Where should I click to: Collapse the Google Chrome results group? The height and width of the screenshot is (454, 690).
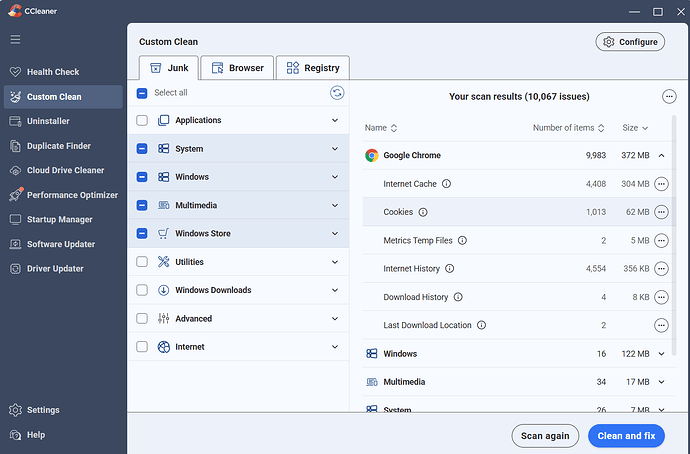coord(661,155)
